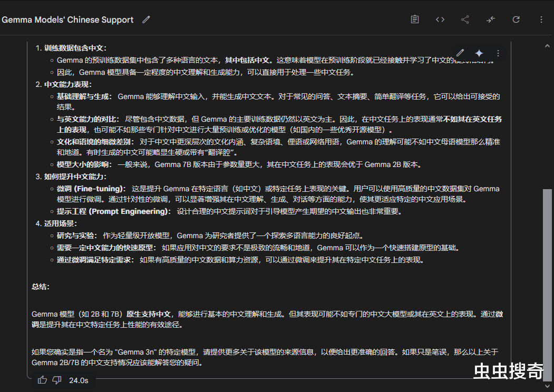Click the title Gemma Models' Chinese Support
The height and width of the screenshot is (392, 554).
(x=67, y=20)
